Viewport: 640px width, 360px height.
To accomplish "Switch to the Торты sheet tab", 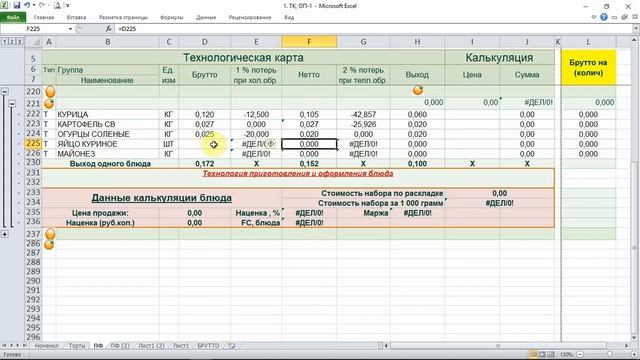I will click(77, 346).
